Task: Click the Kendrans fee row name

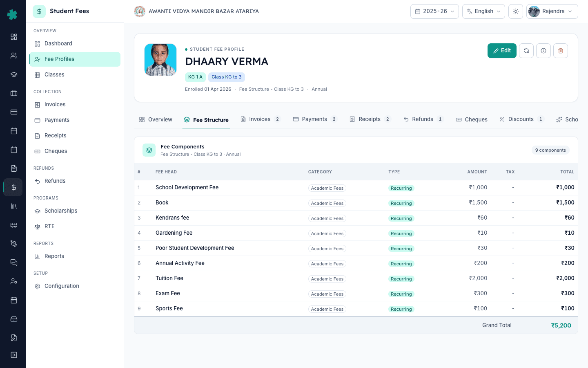Action: point(172,218)
